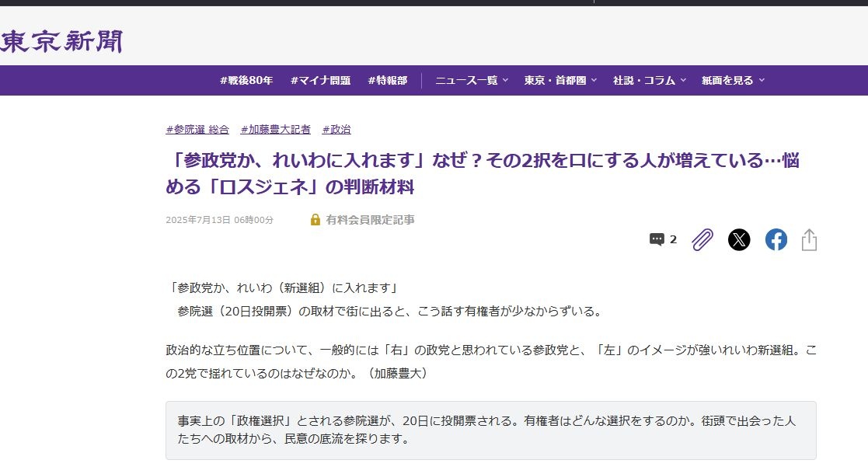
Task: Click the #参院選 総合 tag link
Action: click(x=197, y=129)
